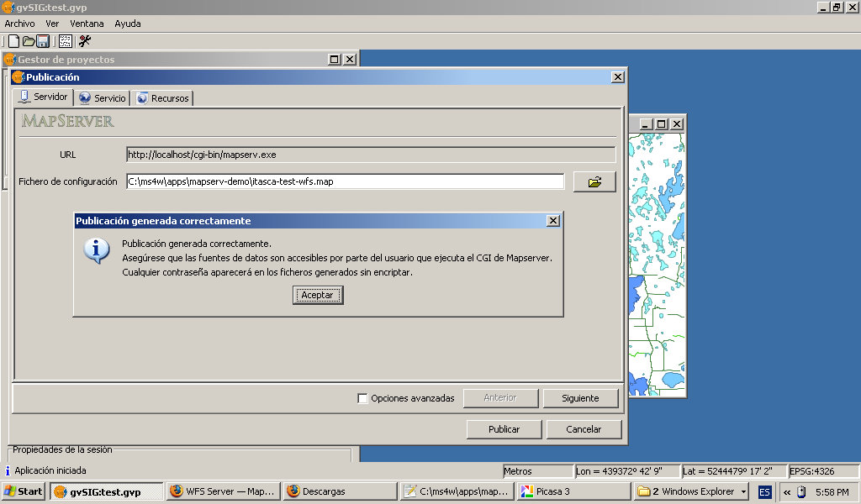Open the Archivo menu
This screenshot has width=861, height=504.
pyautogui.click(x=20, y=24)
